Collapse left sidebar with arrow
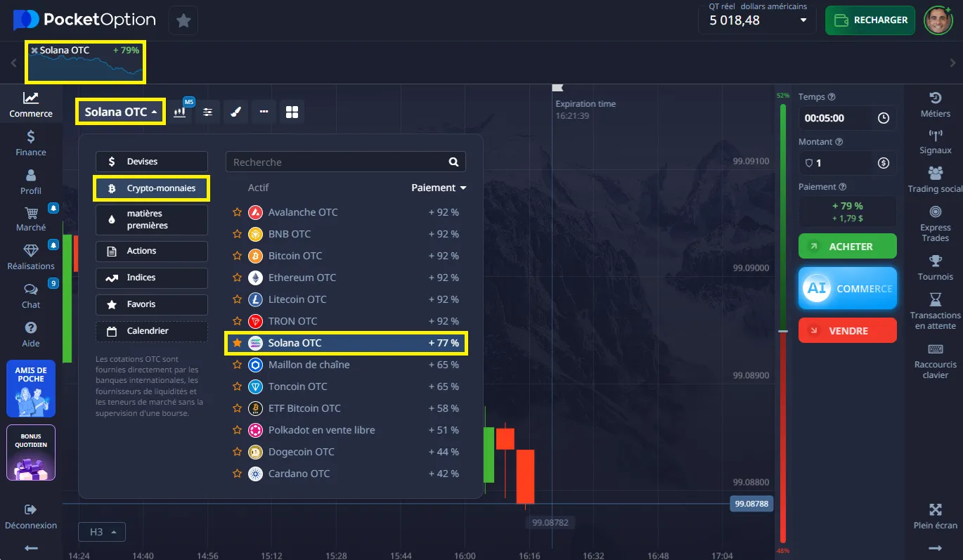The height and width of the screenshot is (560, 963). (x=31, y=548)
